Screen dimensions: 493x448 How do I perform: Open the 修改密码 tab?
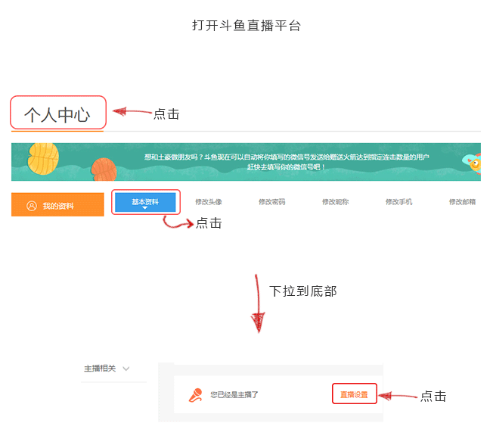(x=272, y=201)
